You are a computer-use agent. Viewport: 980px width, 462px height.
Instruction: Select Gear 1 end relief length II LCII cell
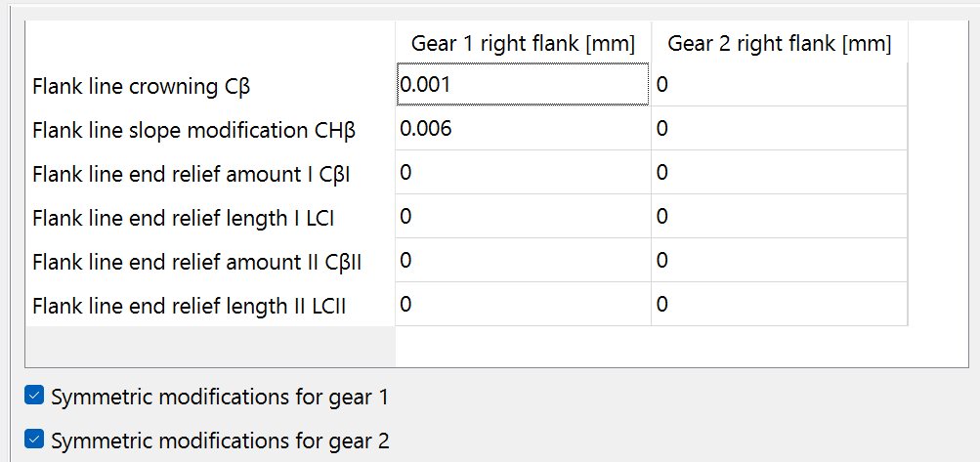(x=523, y=305)
